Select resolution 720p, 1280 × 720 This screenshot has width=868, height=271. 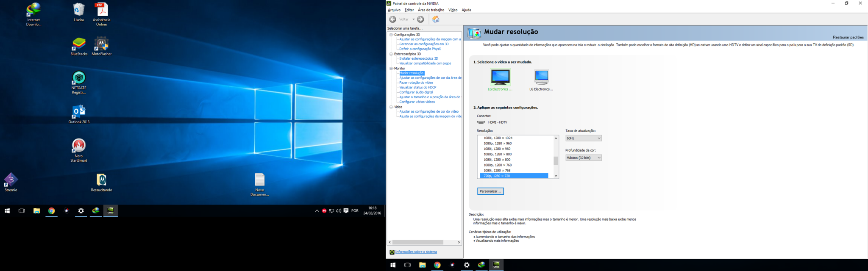click(514, 176)
